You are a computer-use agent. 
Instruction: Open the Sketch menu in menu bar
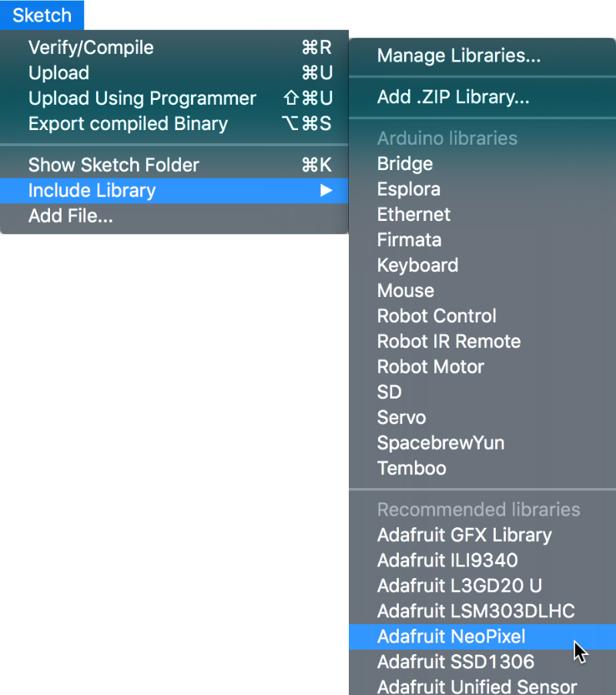[x=42, y=15]
